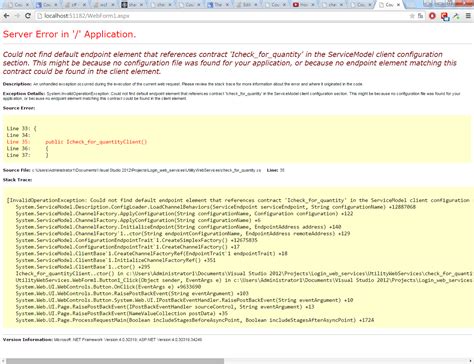Image resolution: width=474 pixels, height=364 pixels.
Task: Switch to the tab labeled 'c#'
Action: tap(76, 5)
